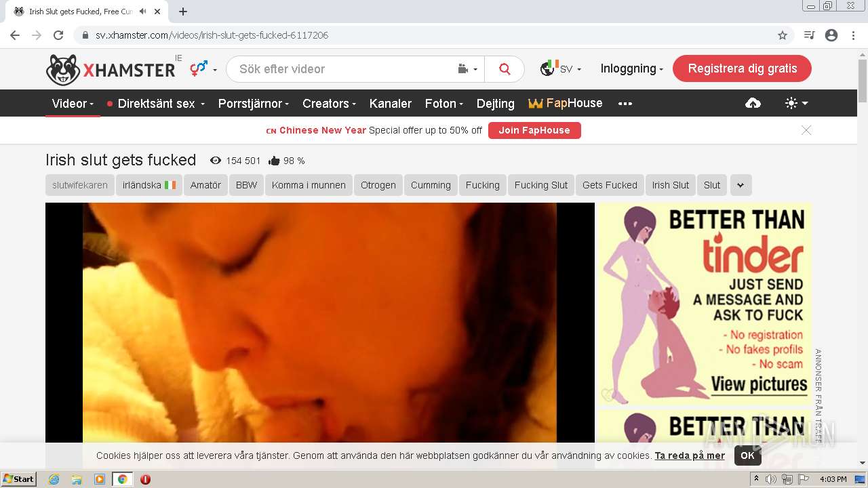
Task: Select Dejting in the navigation bar
Action: pyautogui.click(x=496, y=104)
